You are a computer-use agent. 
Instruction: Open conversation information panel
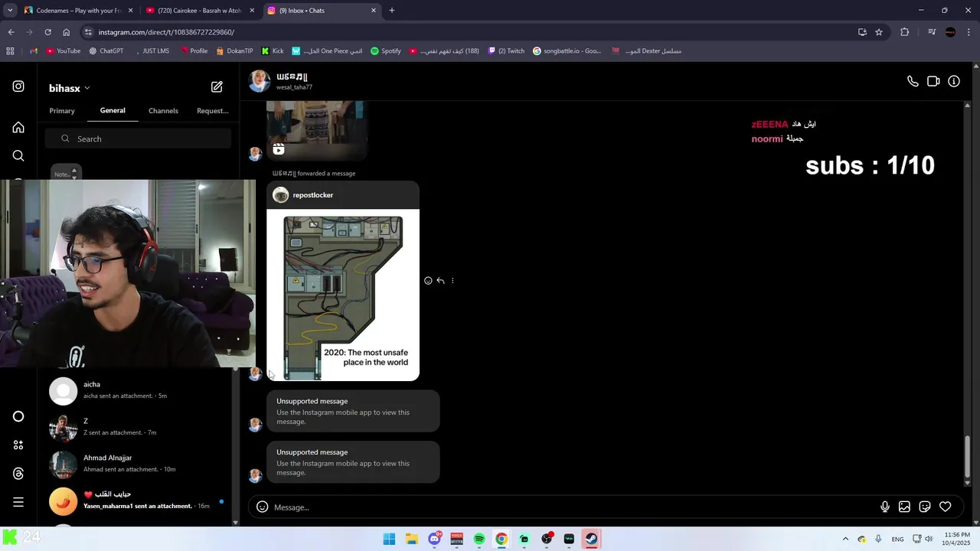(x=954, y=81)
